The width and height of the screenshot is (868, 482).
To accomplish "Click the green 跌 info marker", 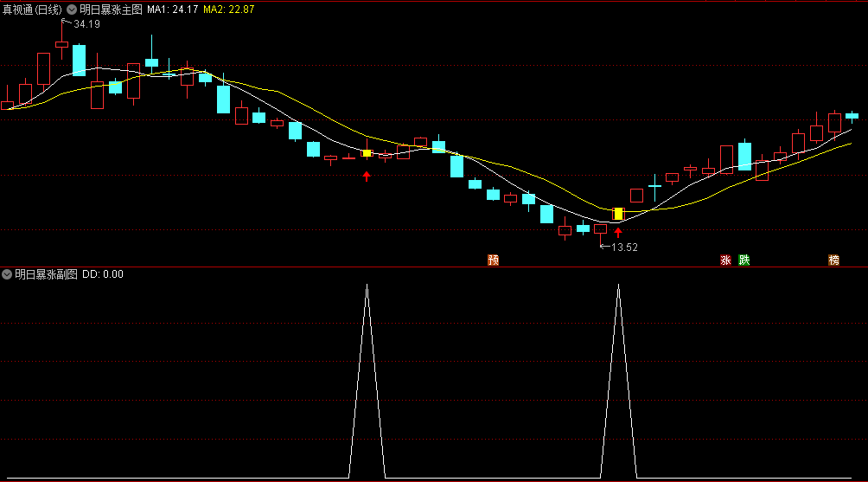I will (x=744, y=260).
